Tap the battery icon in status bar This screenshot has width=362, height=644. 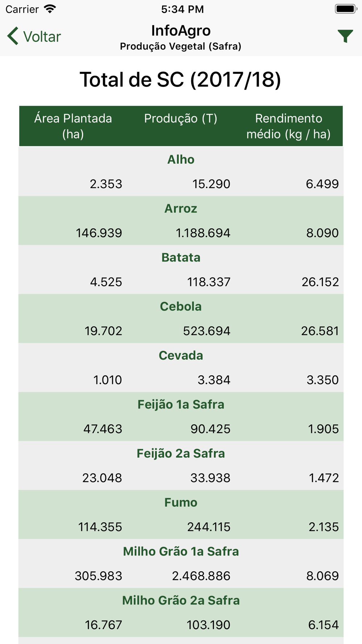click(x=346, y=9)
